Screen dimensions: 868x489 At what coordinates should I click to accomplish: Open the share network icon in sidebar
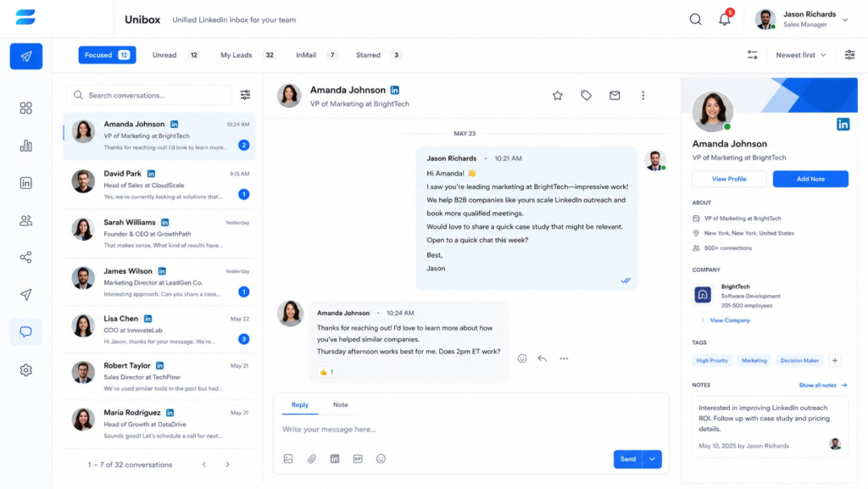tap(26, 258)
